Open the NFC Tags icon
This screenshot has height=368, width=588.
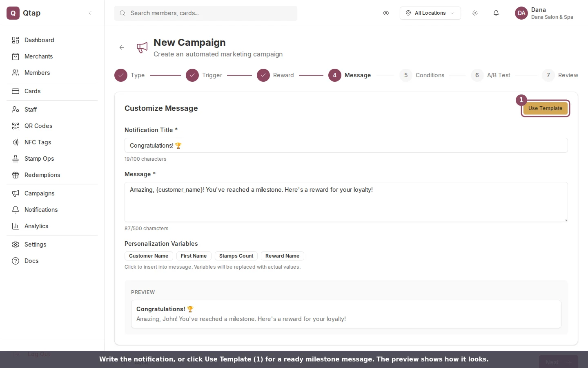tap(16, 142)
